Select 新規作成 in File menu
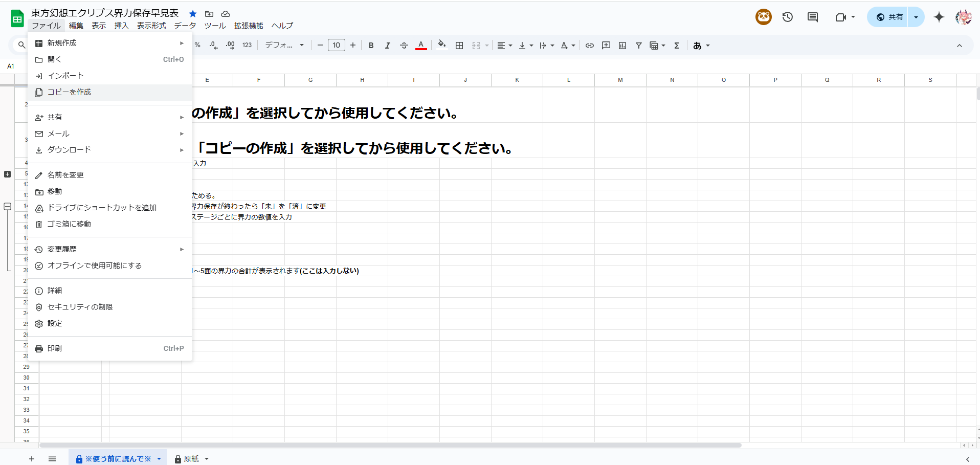The height and width of the screenshot is (465, 980). coord(110,43)
